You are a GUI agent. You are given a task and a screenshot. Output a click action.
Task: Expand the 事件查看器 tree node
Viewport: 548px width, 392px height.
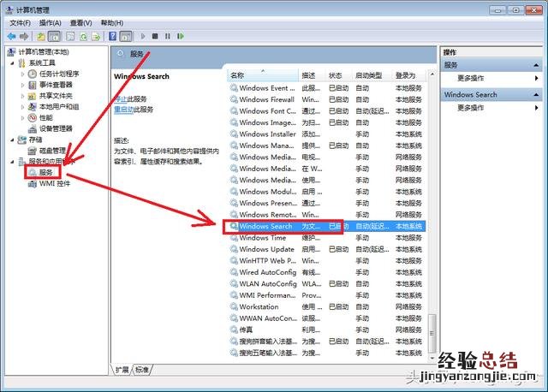click(x=22, y=85)
